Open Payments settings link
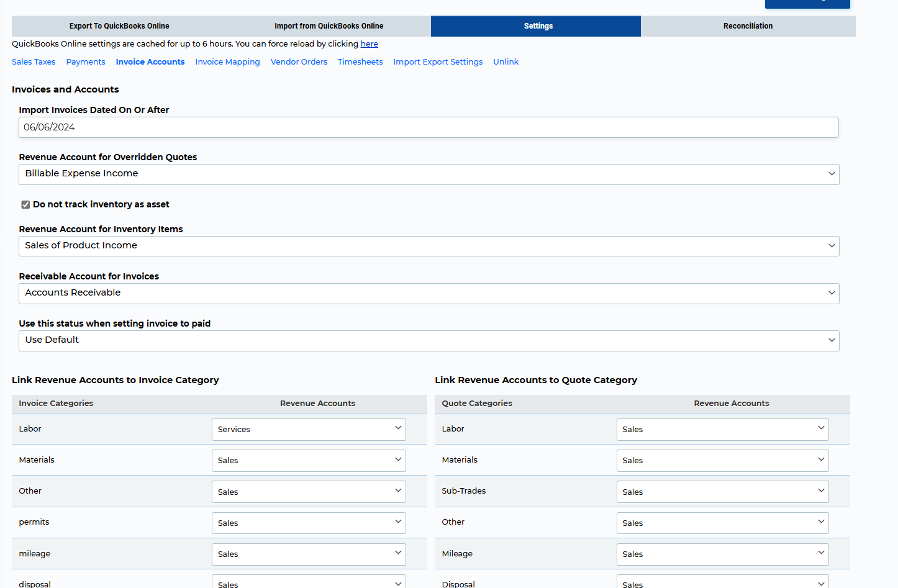Image resolution: width=898 pixels, height=588 pixels. pos(86,62)
